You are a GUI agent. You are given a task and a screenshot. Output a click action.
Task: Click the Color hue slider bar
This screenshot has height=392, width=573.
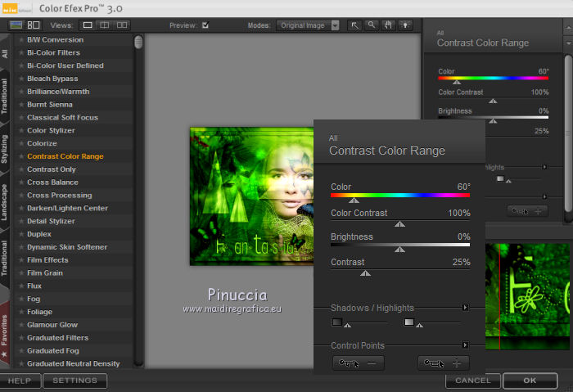[x=399, y=196]
